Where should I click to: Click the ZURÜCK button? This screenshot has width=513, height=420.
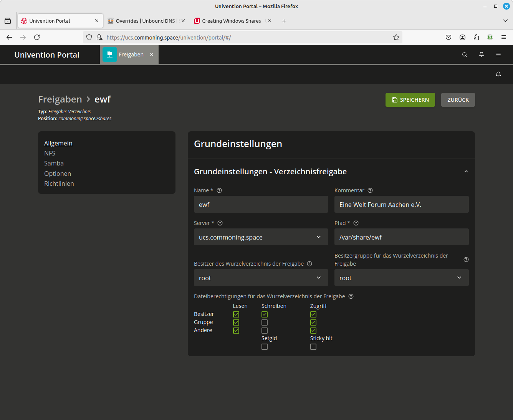point(458,100)
